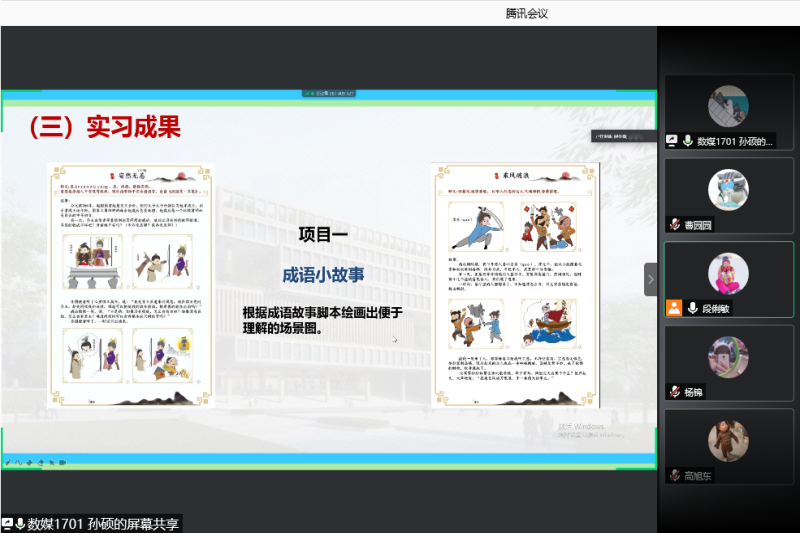Click eraser icon in slideshow toolbar
The image size is (800, 533).
tap(40, 463)
